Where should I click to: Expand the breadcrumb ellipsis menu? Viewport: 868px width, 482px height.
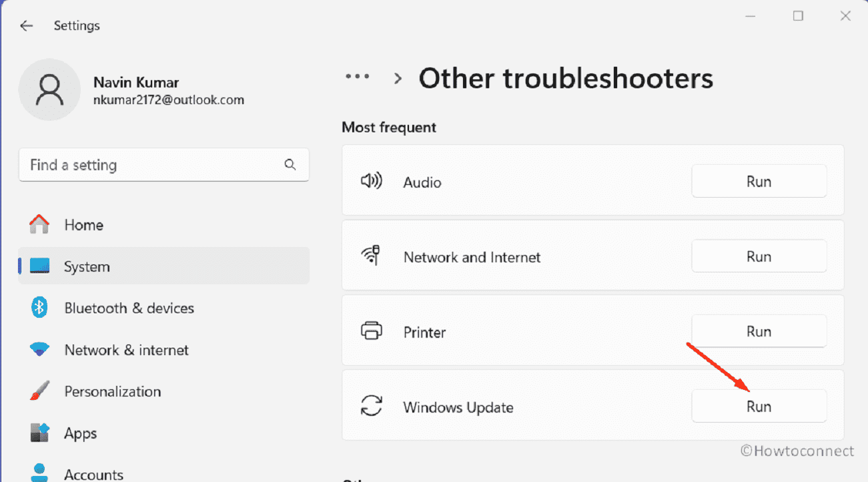tap(357, 77)
